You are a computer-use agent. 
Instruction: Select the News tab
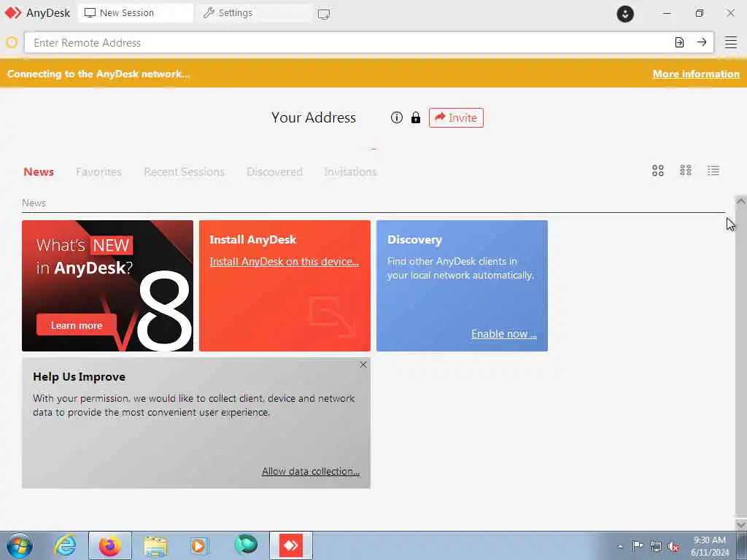(39, 171)
